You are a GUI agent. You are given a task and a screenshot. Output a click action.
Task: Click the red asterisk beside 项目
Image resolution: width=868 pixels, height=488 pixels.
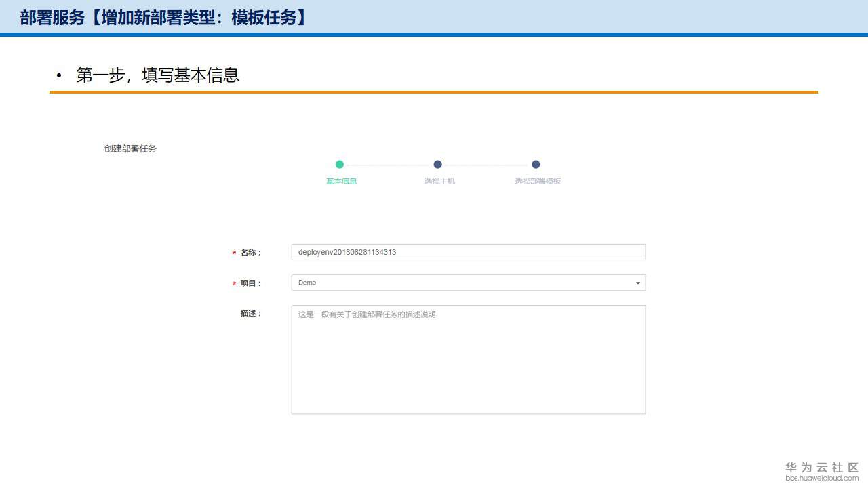(x=233, y=283)
